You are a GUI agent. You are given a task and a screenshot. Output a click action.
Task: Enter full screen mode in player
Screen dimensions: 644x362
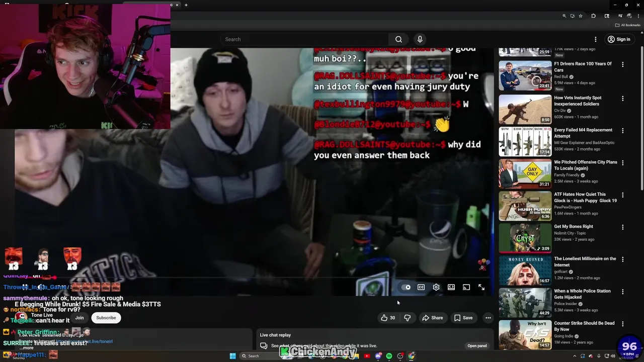click(481, 287)
